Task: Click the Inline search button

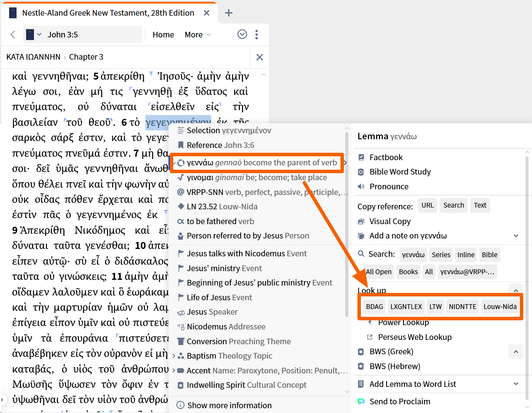Action: tap(466, 255)
